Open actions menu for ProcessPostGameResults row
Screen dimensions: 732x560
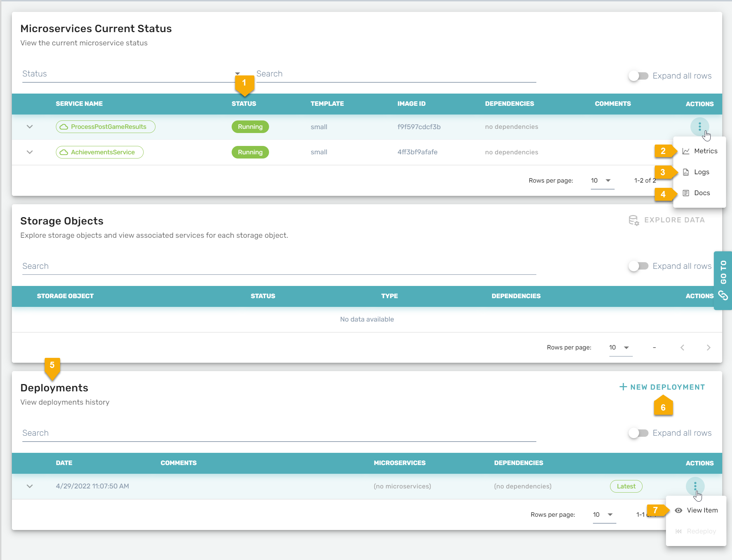click(x=699, y=126)
